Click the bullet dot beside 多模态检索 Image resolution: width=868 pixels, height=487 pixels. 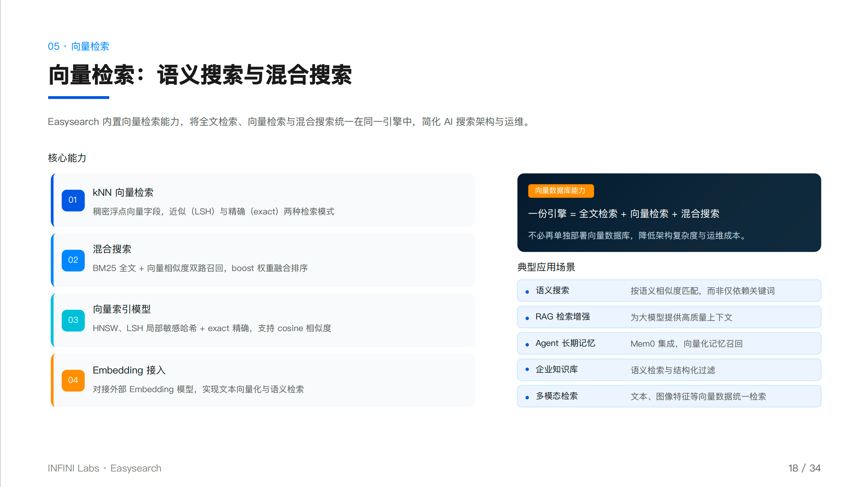(527, 398)
